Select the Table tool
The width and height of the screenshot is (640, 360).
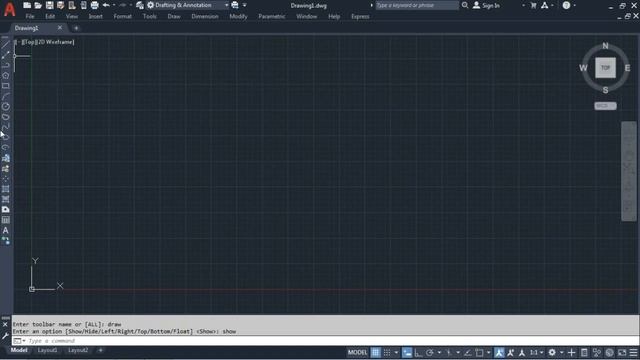[x=5, y=220]
